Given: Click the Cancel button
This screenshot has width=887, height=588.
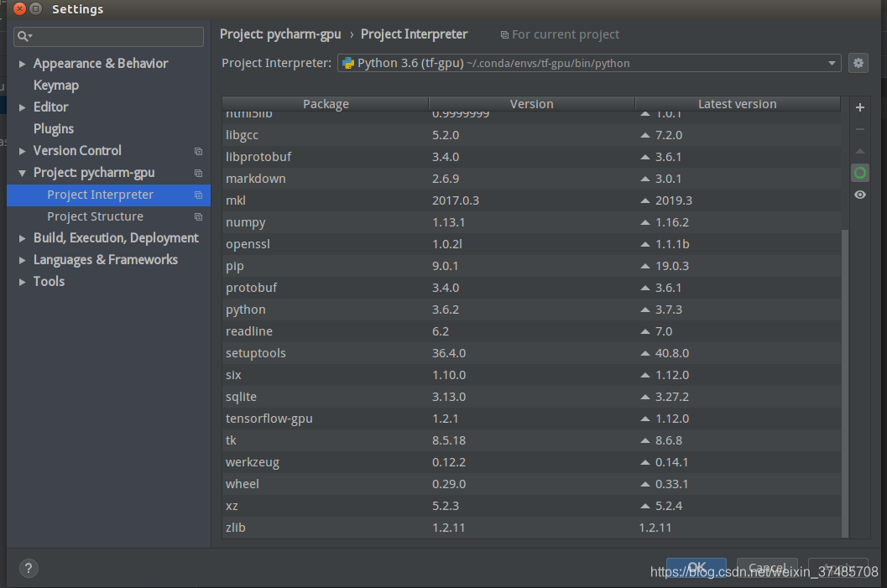Looking at the screenshot, I should (767, 568).
